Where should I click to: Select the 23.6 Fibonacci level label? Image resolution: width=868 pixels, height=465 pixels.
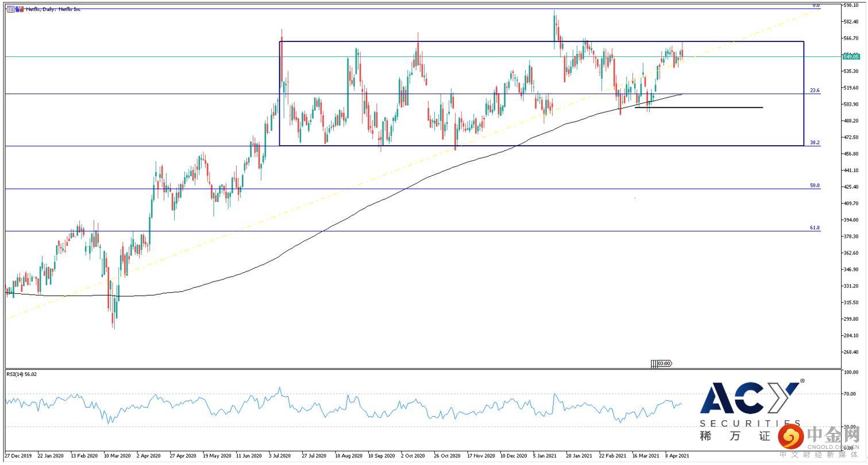[x=815, y=91]
